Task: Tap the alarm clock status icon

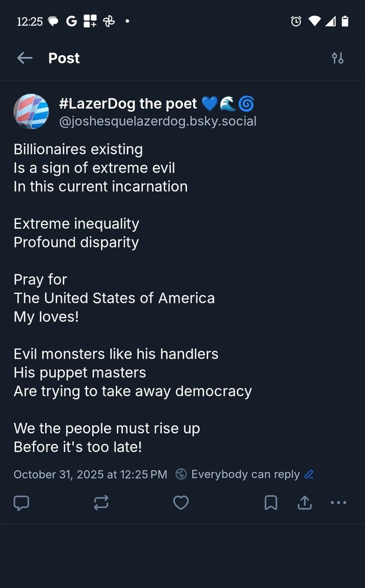Action: pos(296,22)
